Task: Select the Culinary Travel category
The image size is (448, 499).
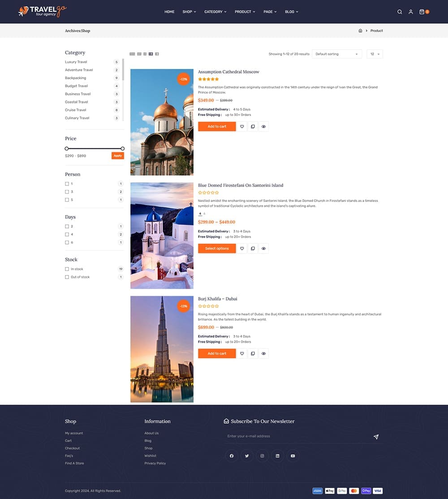Action: (x=77, y=118)
